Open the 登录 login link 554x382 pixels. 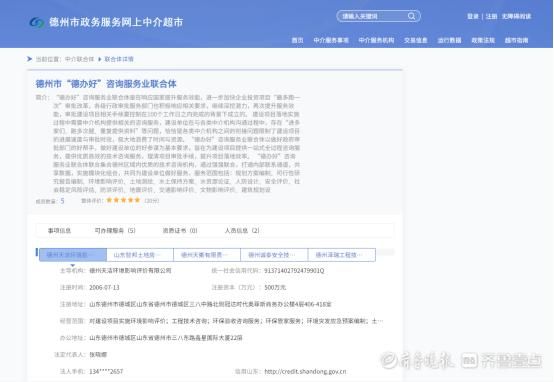point(473,16)
